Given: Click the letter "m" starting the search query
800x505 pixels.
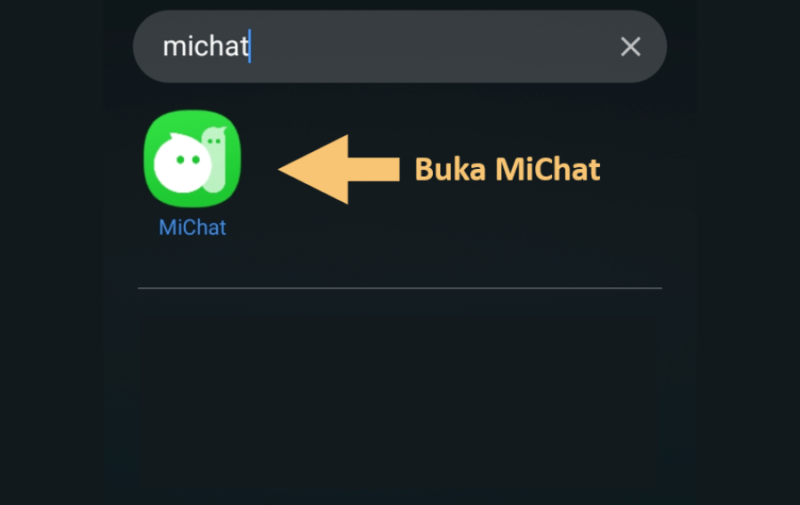Looking at the screenshot, I should coord(173,47).
